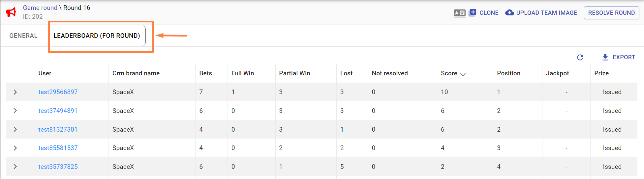Click the Export download icon
Viewport: 644px width, 179px height.
coord(605,57)
